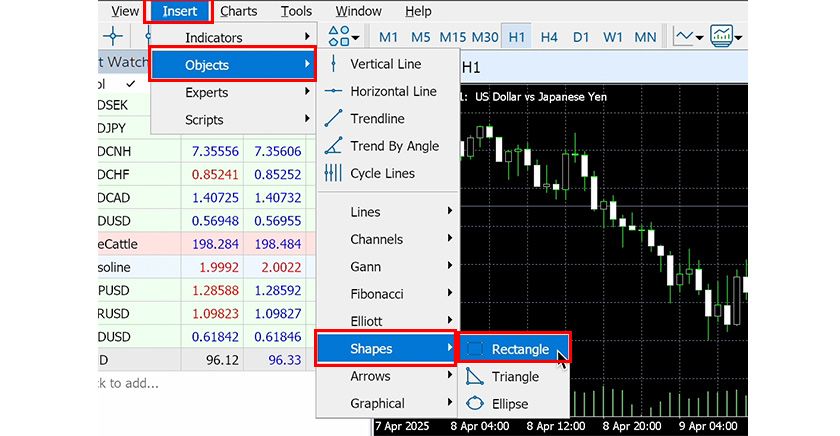
Task: Select the Vertical Line object
Action: pos(385,64)
